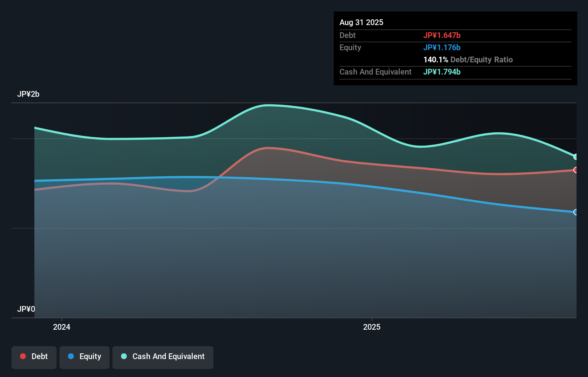The height and width of the screenshot is (377, 588).
Task: Click the red Debt legend dot
Action: point(23,356)
